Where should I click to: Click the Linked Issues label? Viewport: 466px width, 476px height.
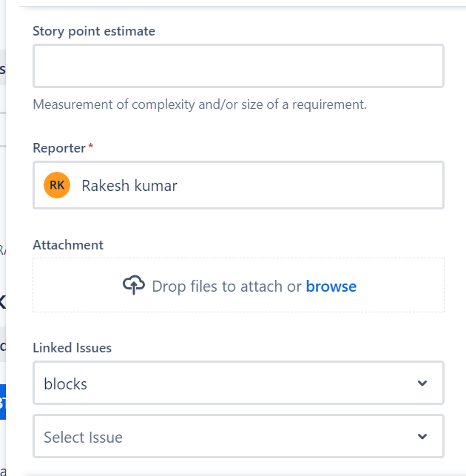(x=72, y=348)
